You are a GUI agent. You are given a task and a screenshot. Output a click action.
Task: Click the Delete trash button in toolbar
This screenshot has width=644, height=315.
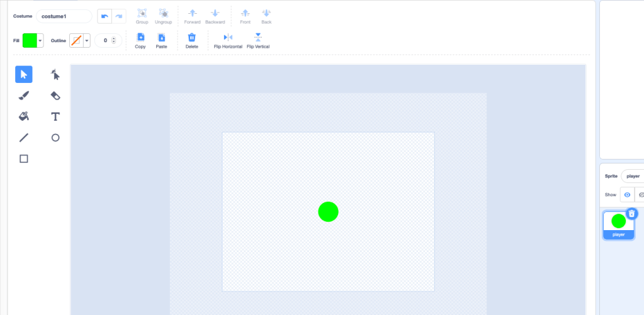(x=192, y=41)
